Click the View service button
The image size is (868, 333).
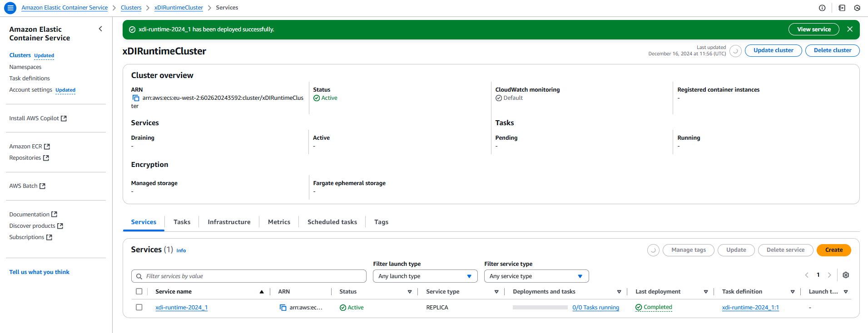pos(814,29)
